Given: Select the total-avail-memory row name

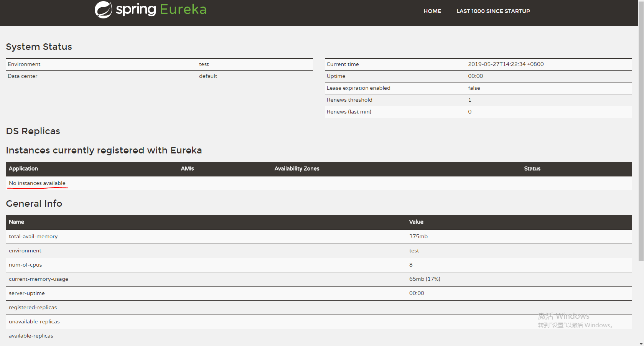Looking at the screenshot, I should [x=33, y=236].
